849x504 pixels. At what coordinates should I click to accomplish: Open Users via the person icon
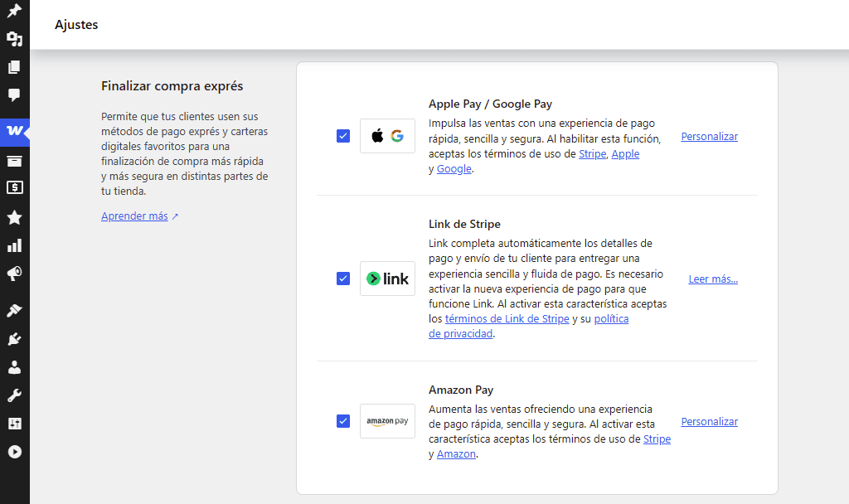[x=15, y=367]
